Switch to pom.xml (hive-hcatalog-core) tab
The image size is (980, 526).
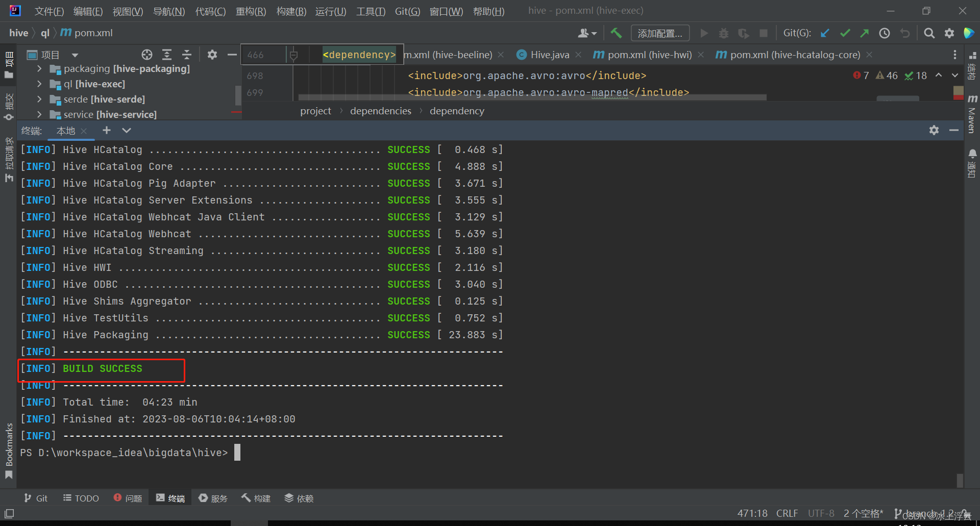pyautogui.click(x=795, y=55)
